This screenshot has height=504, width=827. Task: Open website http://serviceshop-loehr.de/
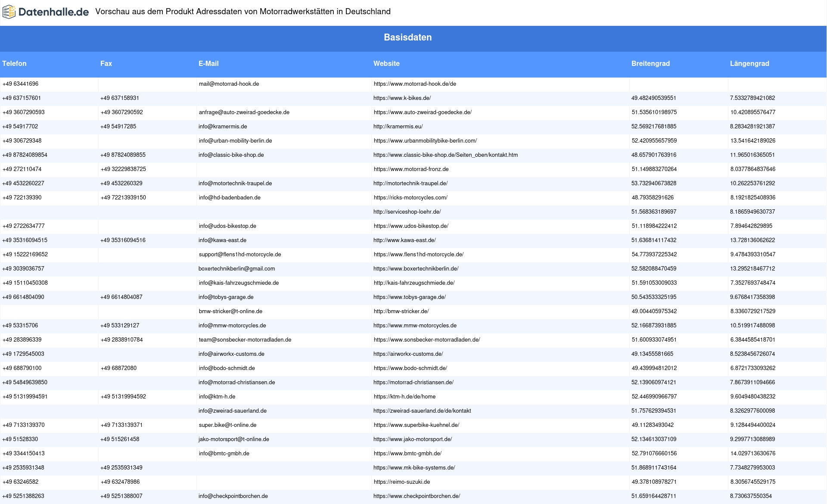407,212
